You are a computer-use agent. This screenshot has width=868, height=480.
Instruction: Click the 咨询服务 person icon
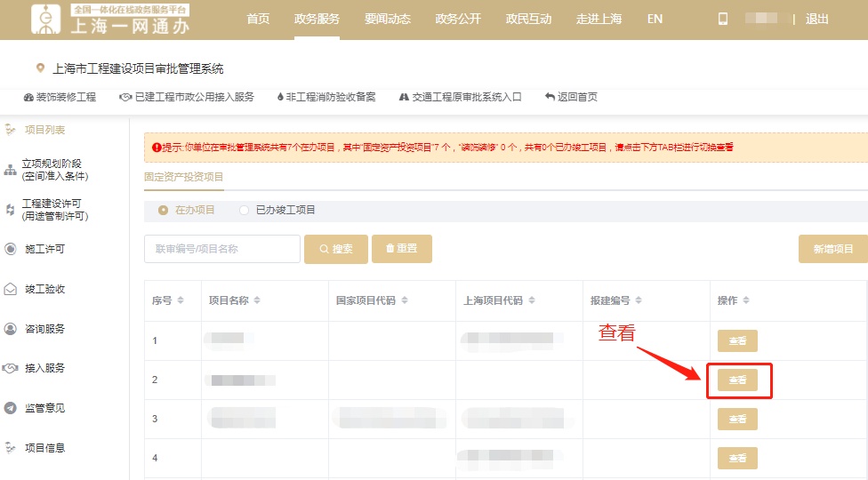click(x=11, y=329)
